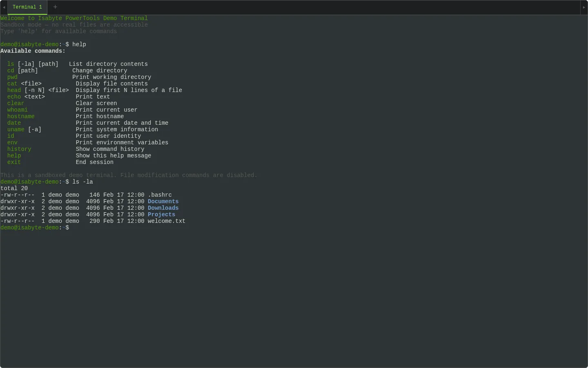Click the Projects directory name
This screenshot has height=368, width=588.
click(x=162, y=215)
